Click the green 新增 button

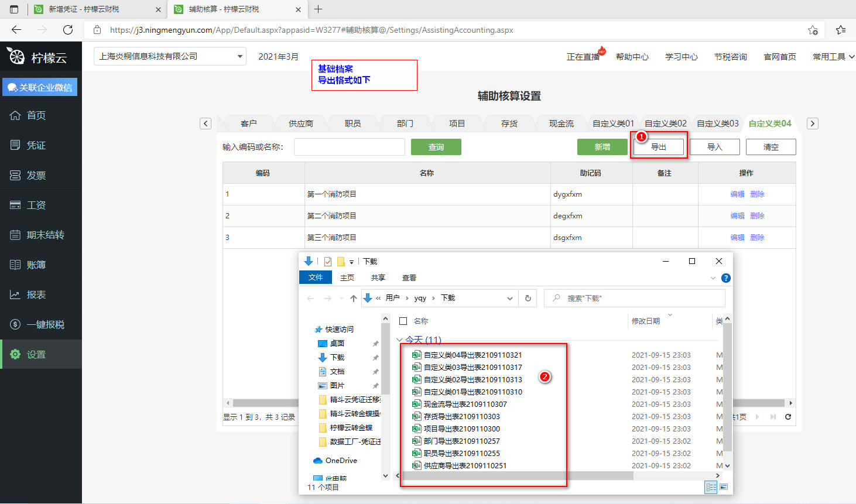(x=602, y=147)
